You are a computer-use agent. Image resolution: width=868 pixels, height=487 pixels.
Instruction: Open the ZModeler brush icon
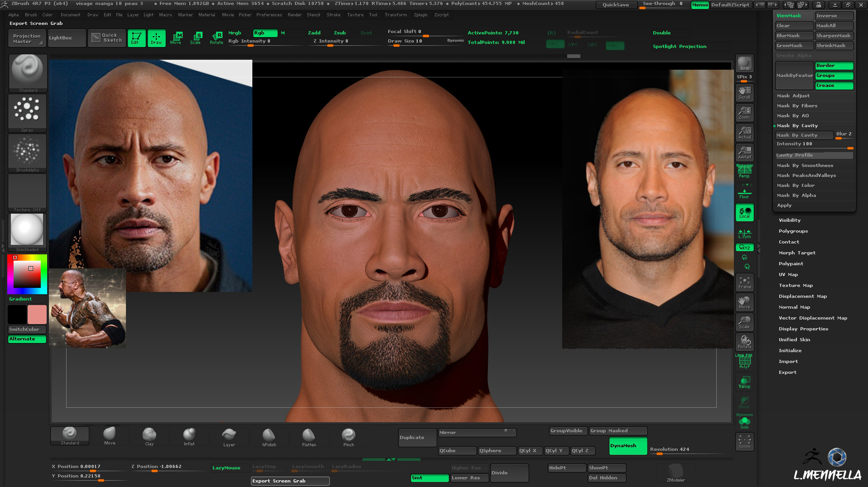pyautogui.click(x=675, y=473)
